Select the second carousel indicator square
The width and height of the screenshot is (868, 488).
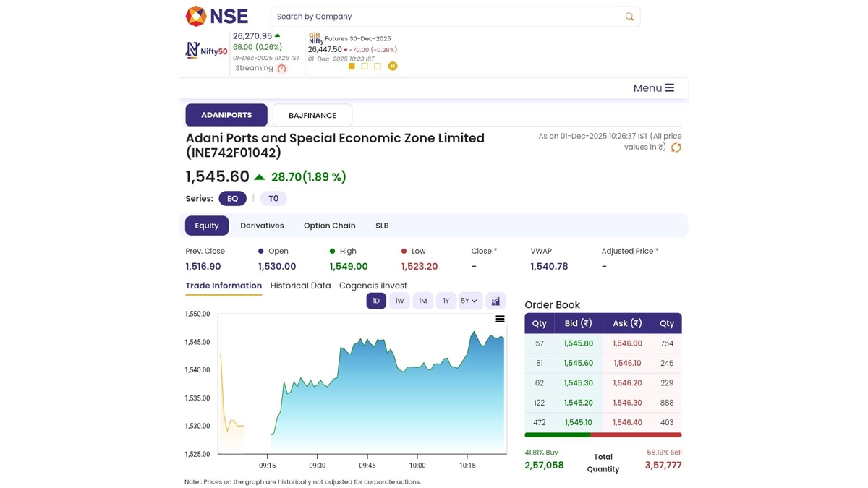[x=365, y=66]
